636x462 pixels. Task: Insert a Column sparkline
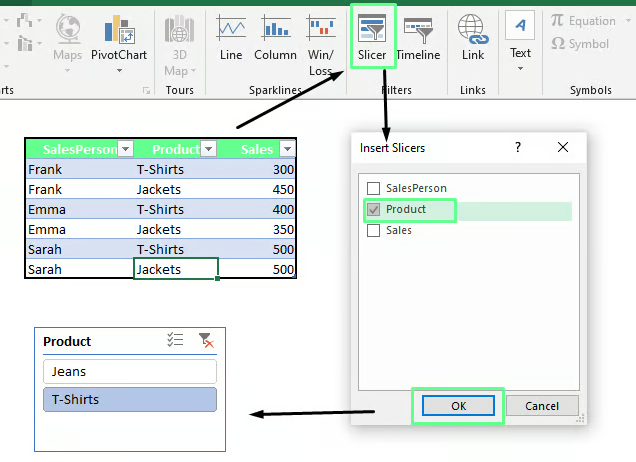point(275,38)
